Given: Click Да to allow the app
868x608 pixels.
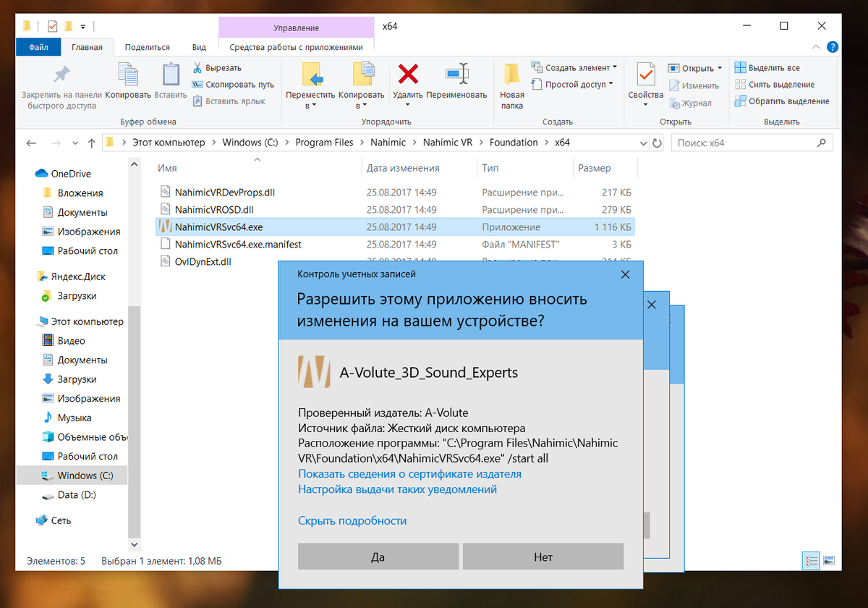Looking at the screenshot, I should [x=378, y=557].
